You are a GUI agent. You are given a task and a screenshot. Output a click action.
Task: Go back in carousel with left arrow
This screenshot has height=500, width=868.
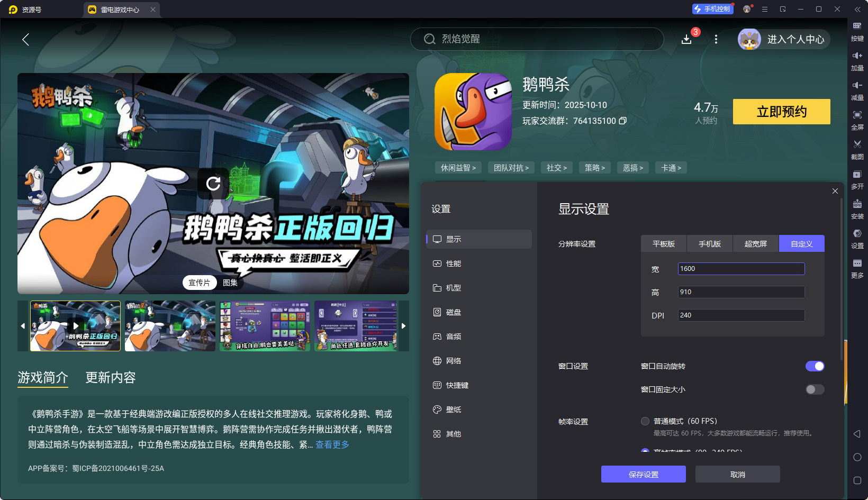click(x=22, y=326)
